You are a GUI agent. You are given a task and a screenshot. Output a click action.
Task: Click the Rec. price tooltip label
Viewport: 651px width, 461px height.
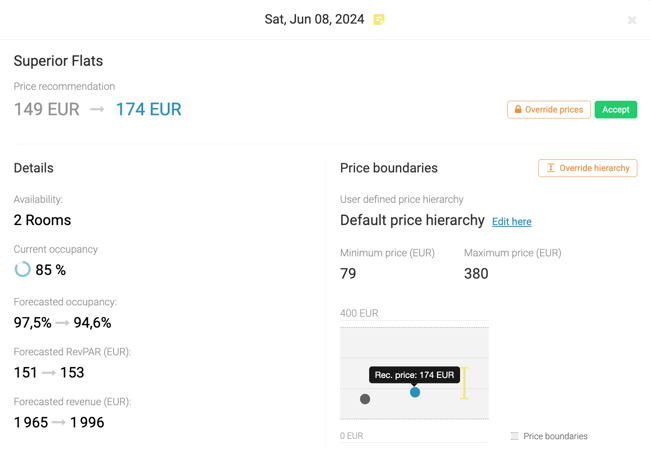click(414, 375)
